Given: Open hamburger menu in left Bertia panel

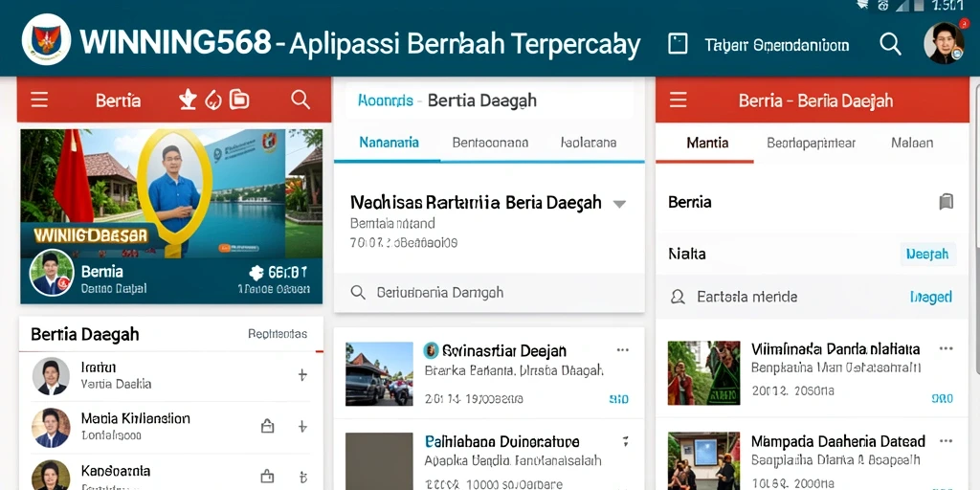Looking at the screenshot, I should coord(39,100).
